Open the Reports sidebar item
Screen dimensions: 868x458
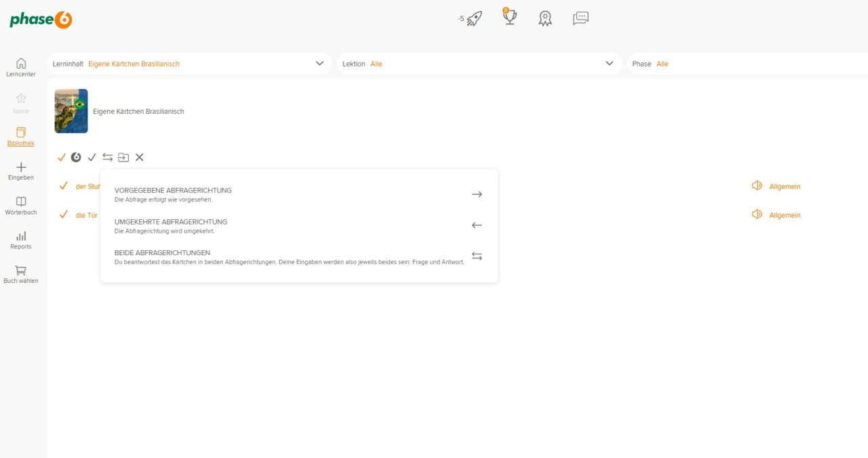21,240
